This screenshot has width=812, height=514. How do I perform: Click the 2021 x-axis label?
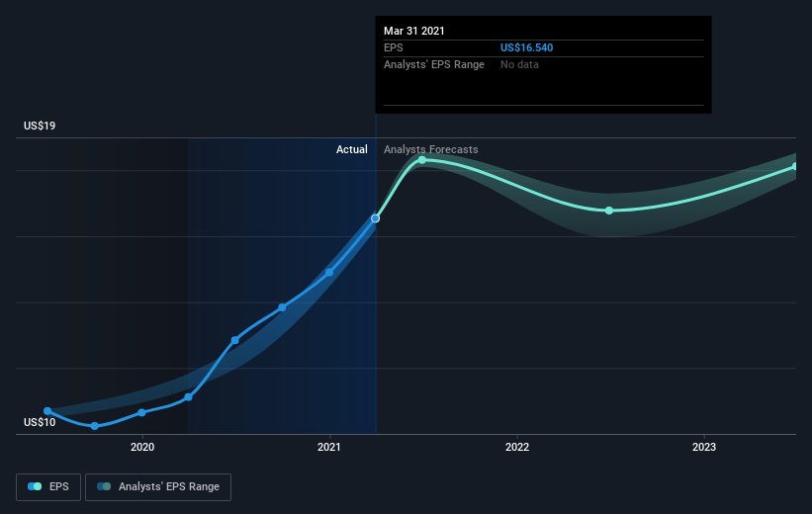coord(329,447)
